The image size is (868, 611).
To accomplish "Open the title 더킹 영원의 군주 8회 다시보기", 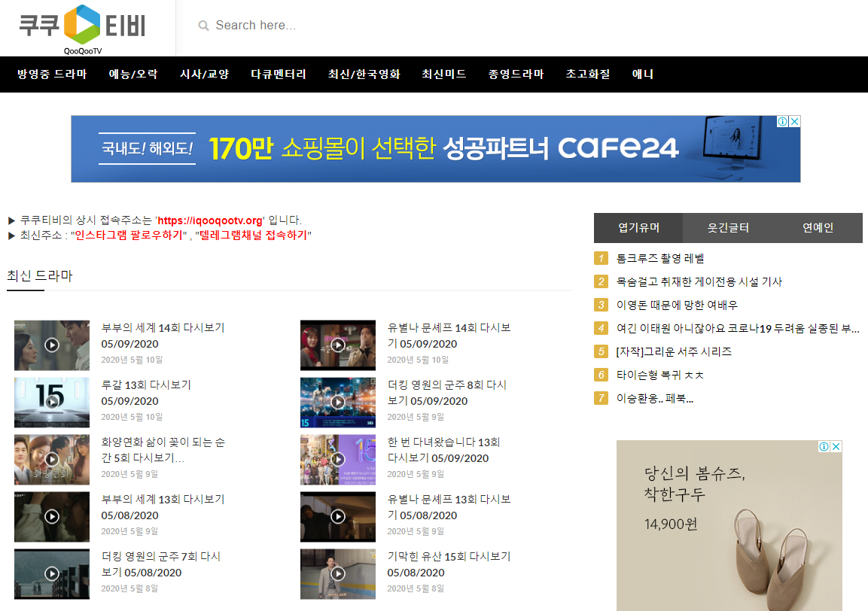I will click(x=446, y=393).
